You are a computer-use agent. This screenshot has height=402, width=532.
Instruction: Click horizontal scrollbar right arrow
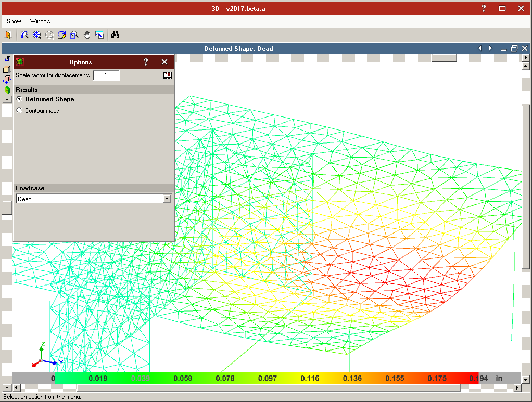click(517, 387)
